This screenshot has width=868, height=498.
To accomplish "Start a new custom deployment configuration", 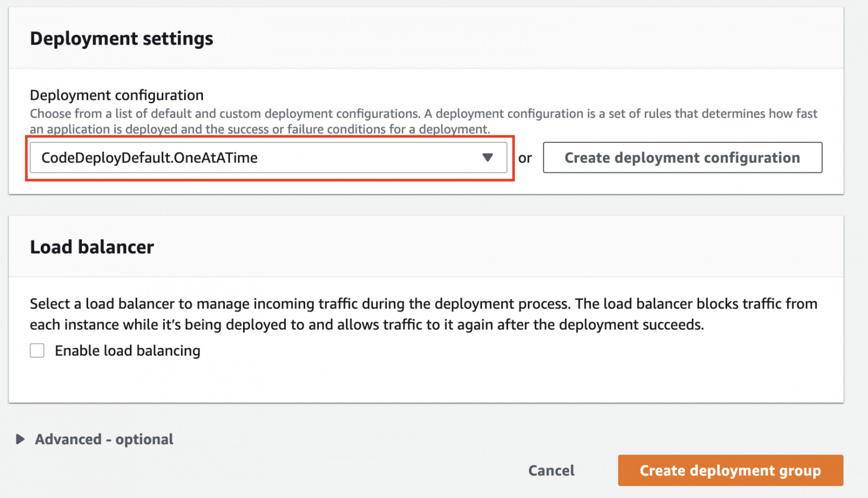I will coord(682,158).
